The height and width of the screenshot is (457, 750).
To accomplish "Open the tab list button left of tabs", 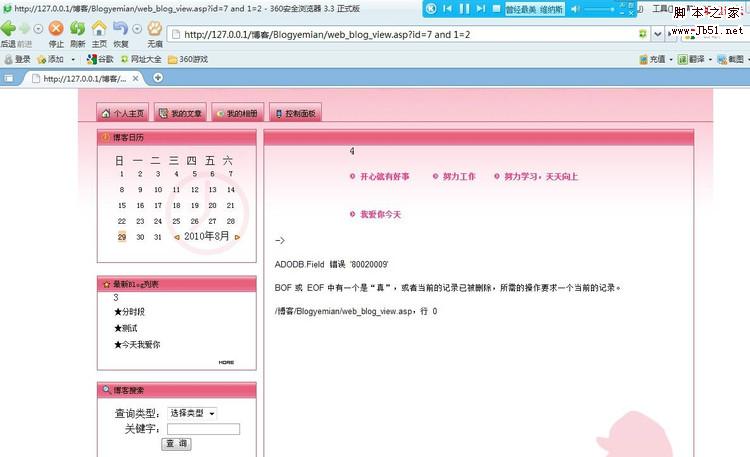I will coord(9,78).
